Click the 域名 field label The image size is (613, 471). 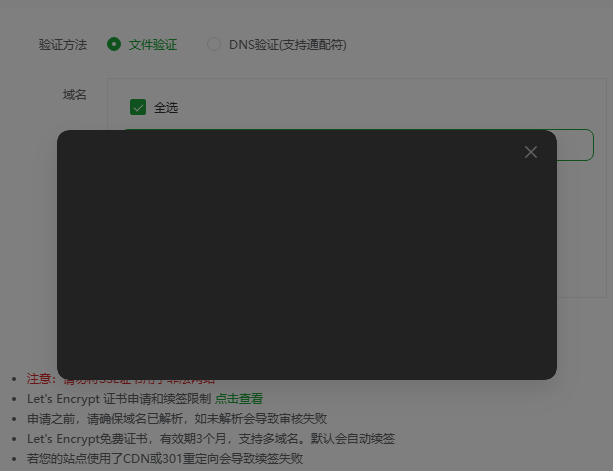click(75, 95)
